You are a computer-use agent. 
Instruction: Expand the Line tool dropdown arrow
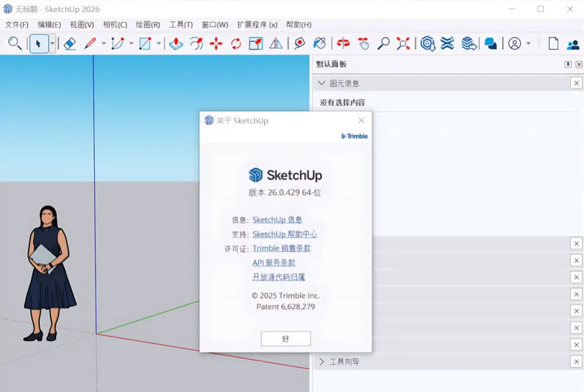point(104,43)
